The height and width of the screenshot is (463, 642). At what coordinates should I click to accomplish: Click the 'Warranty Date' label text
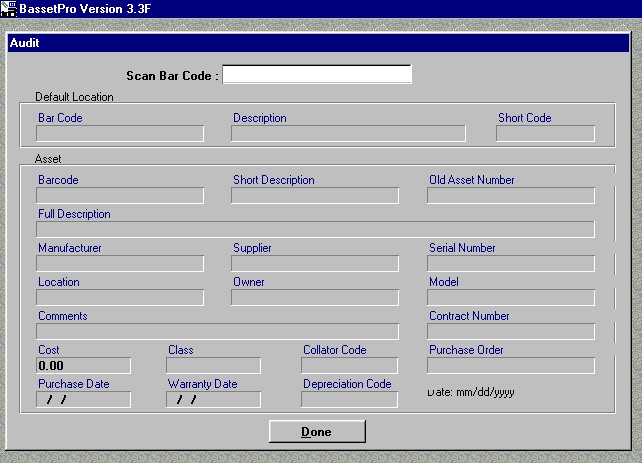[203, 384]
